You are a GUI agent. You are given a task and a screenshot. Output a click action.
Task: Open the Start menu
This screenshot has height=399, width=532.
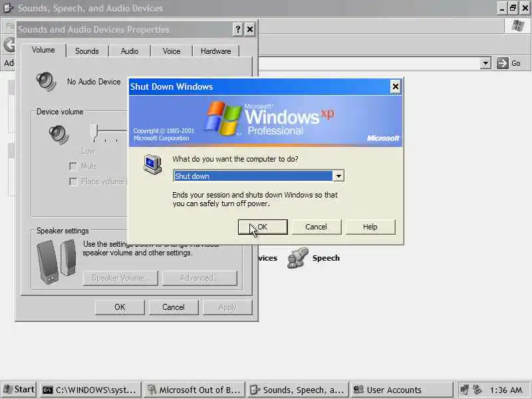pos(19,390)
